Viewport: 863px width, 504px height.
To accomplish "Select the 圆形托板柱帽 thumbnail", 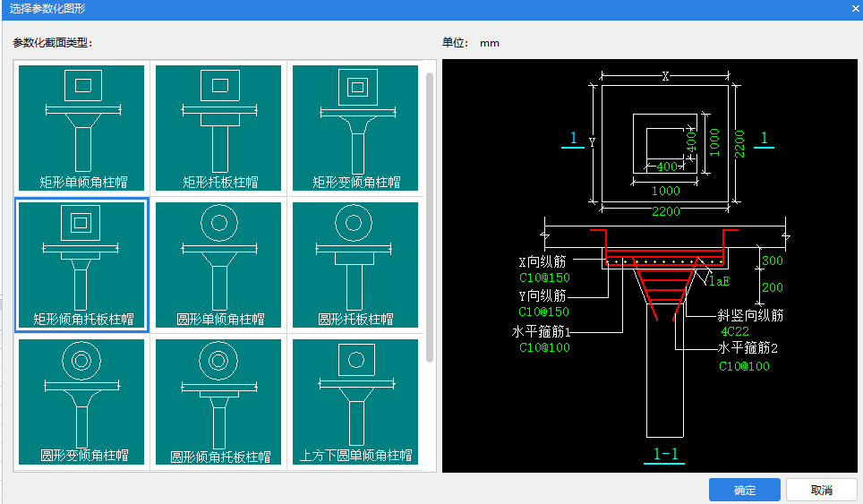I will tap(355, 265).
